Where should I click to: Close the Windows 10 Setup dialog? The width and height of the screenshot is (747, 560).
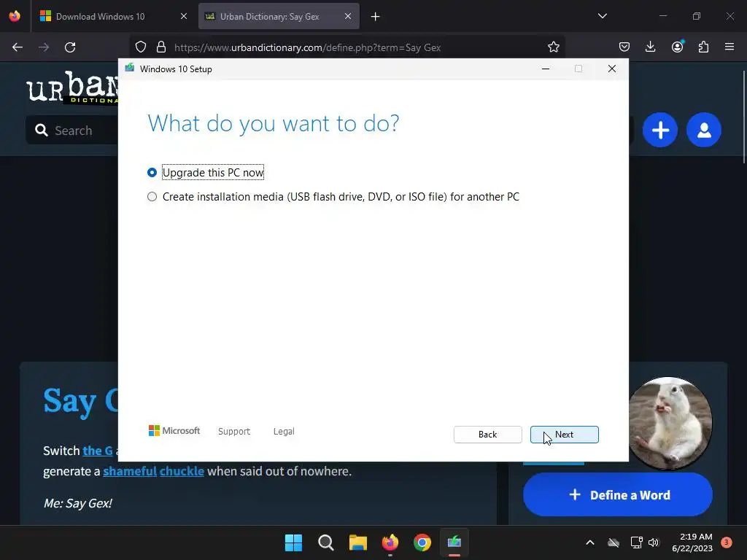612,69
